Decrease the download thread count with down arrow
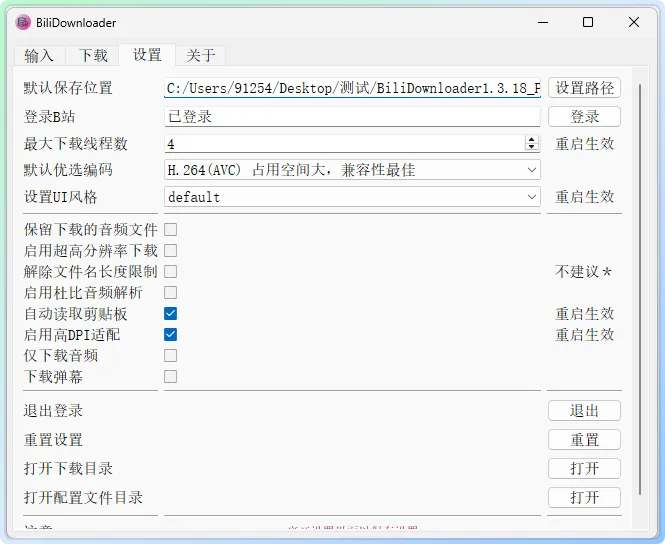 click(x=531, y=148)
